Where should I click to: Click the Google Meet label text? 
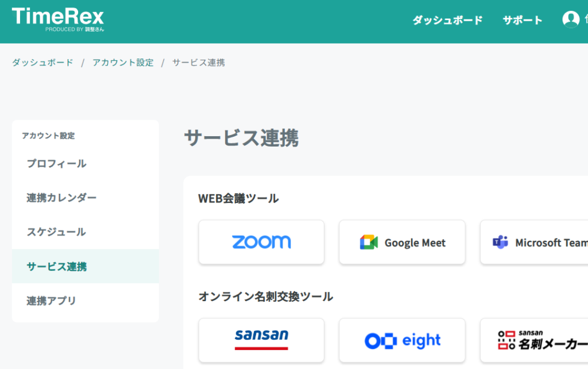(x=415, y=243)
